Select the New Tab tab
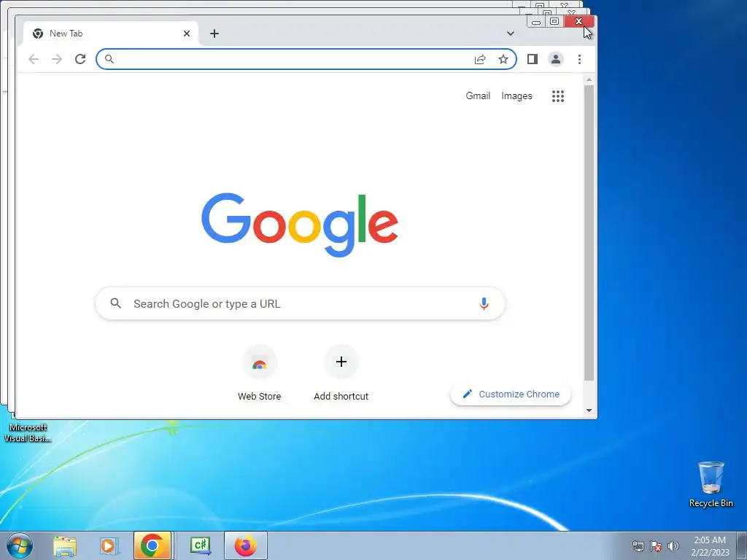Screen dimensions: 747x560 pyautogui.click(x=111, y=34)
